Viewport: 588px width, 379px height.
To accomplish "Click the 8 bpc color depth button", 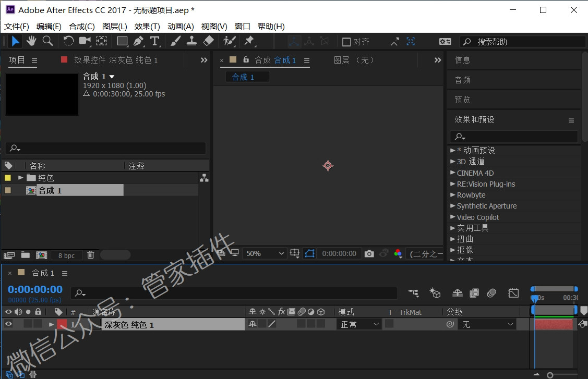I will (66, 255).
